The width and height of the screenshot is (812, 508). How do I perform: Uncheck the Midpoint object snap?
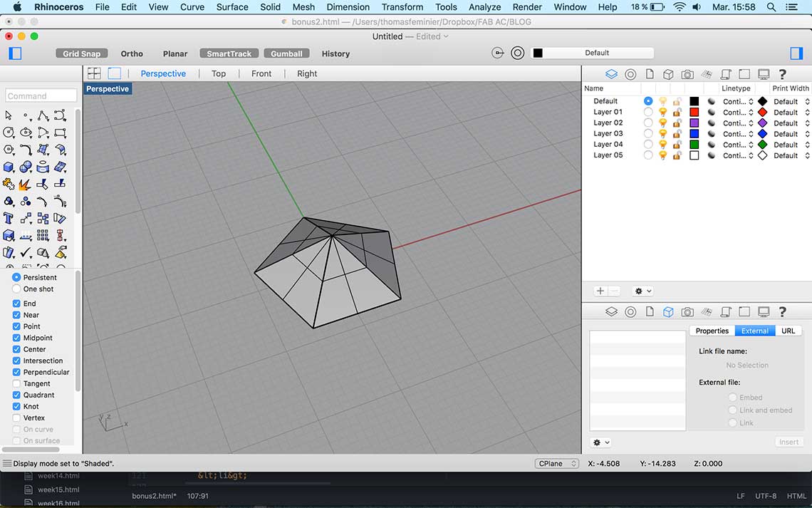[16, 338]
